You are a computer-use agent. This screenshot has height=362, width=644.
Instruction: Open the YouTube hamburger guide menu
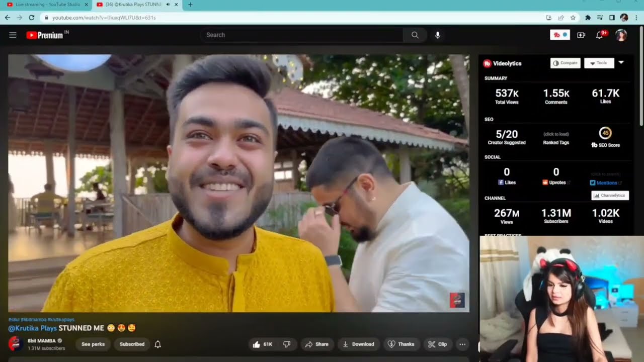tap(13, 35)
